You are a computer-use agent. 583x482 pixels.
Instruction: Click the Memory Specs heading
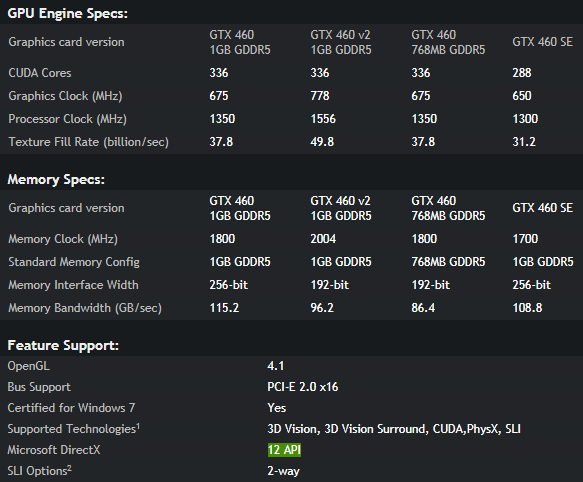tap(56, 180)
